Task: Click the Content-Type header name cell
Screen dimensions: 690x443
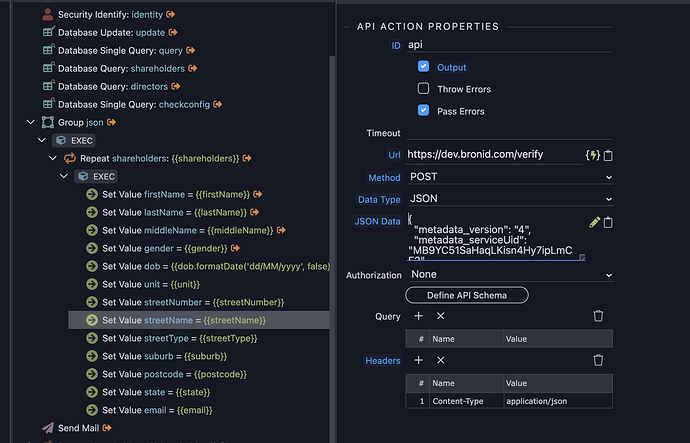Action: (466, 401)
